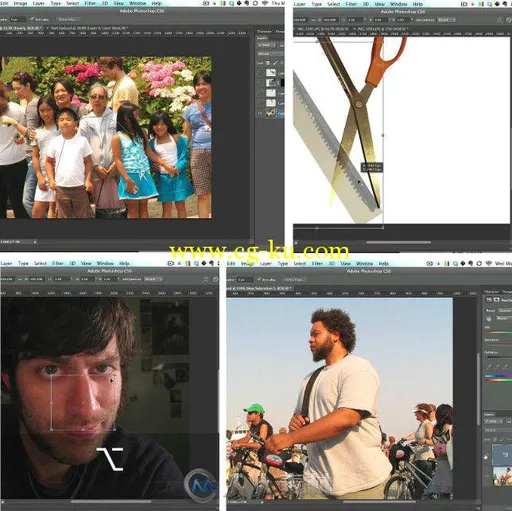512x511 pixels.
Task: Open Master channel dropdown in cyclists window
Action: pos(503,319)
